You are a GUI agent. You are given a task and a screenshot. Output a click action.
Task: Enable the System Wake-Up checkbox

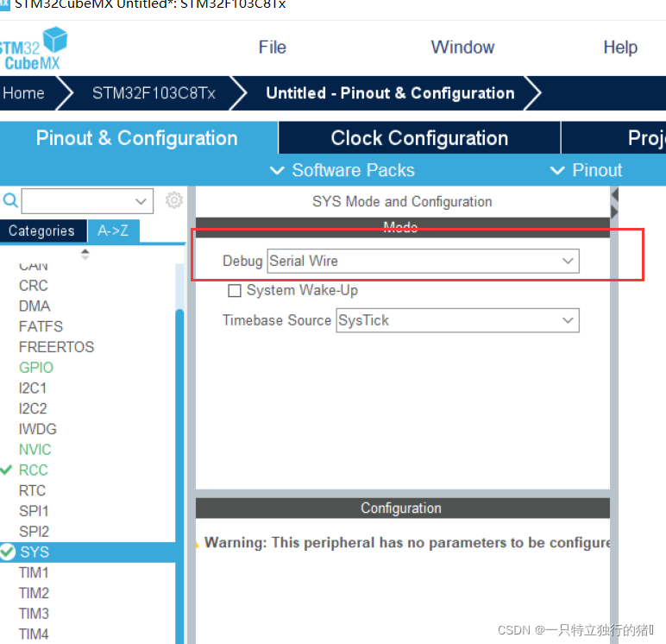[235, 291]
